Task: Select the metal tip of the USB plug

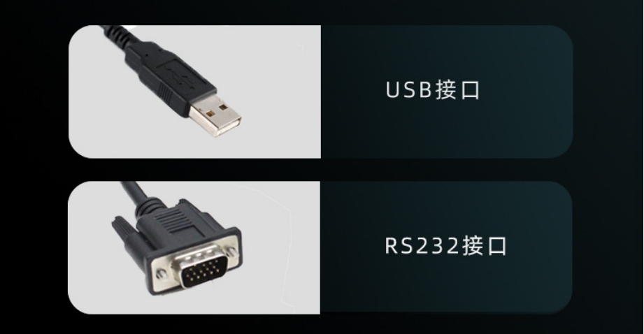Action: coord(215,116)
